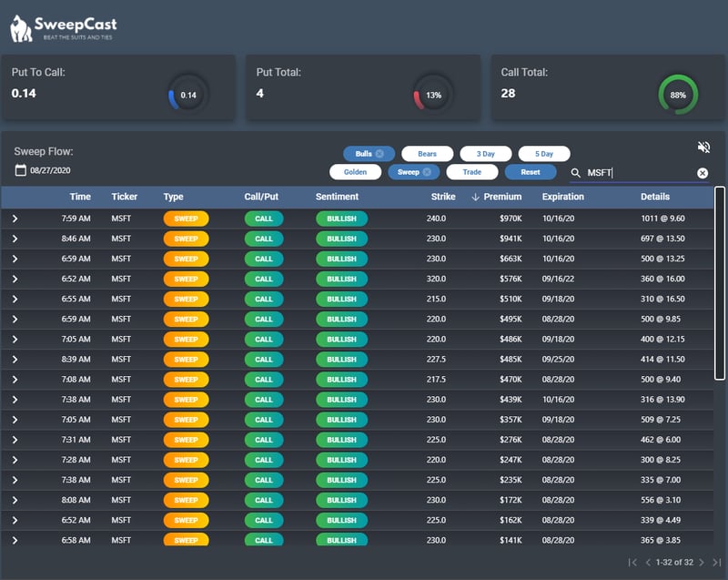Click the $510K premium cell

coord(511,299)
